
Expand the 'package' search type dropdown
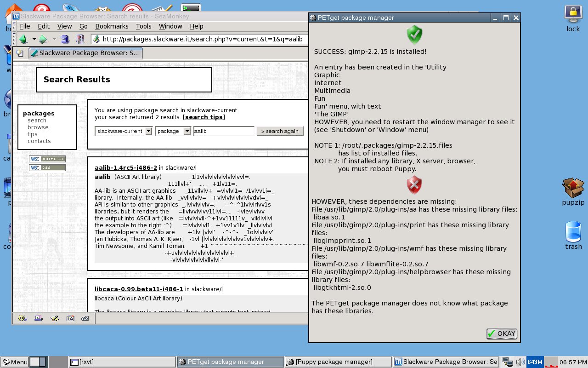coord(173,131)
